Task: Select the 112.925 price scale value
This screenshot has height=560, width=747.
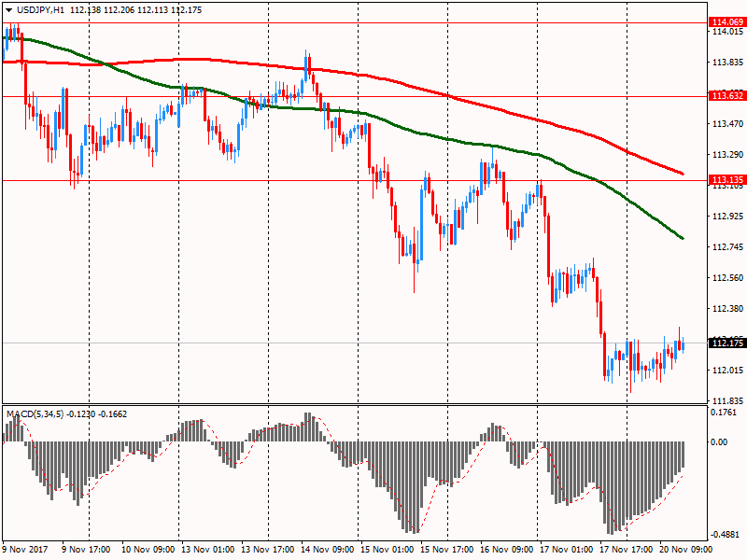Action: click(x=727, y=217)
